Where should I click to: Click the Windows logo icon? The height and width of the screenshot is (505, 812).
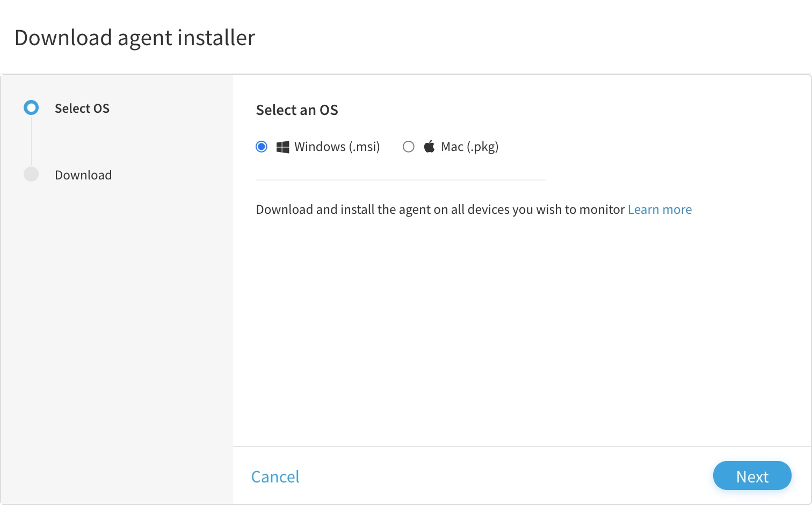282,147
